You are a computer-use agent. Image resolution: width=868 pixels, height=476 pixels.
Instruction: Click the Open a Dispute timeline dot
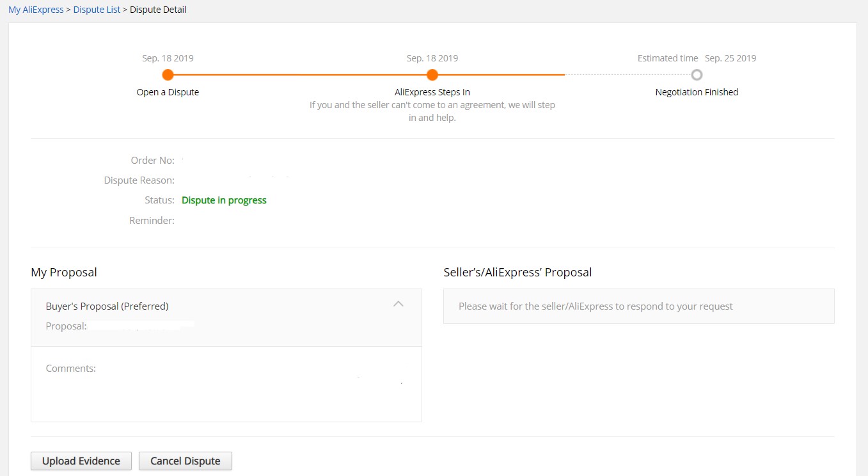point(168,75)
